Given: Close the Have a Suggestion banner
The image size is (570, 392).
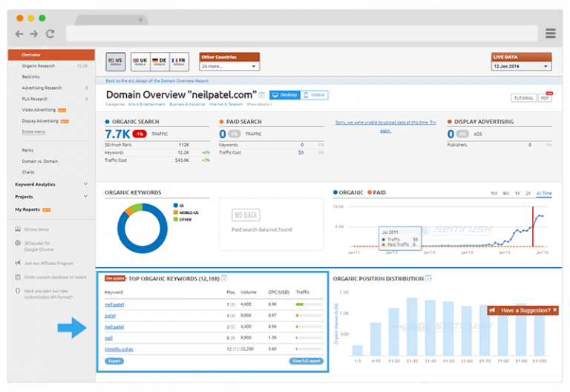Looking at the screenshot, I should (555, 310).
